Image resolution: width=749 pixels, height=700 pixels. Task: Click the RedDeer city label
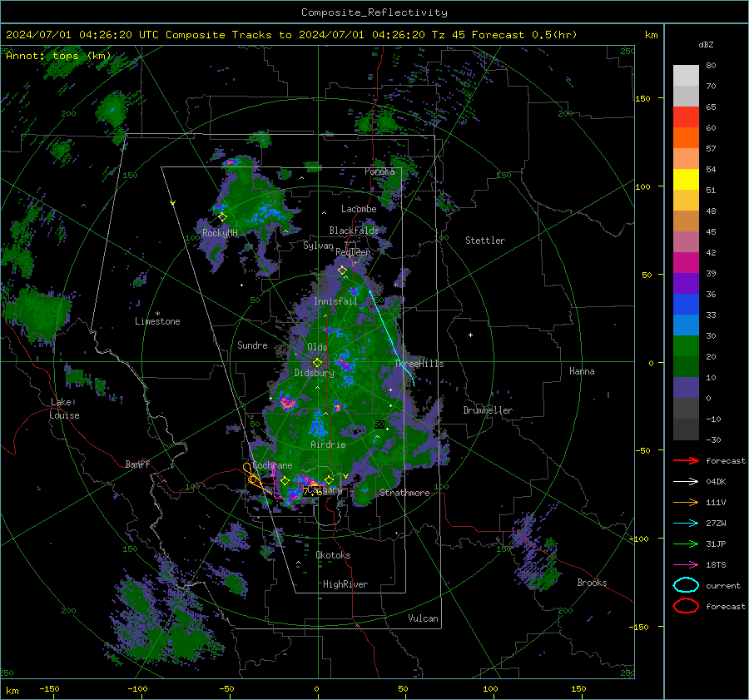353,252
